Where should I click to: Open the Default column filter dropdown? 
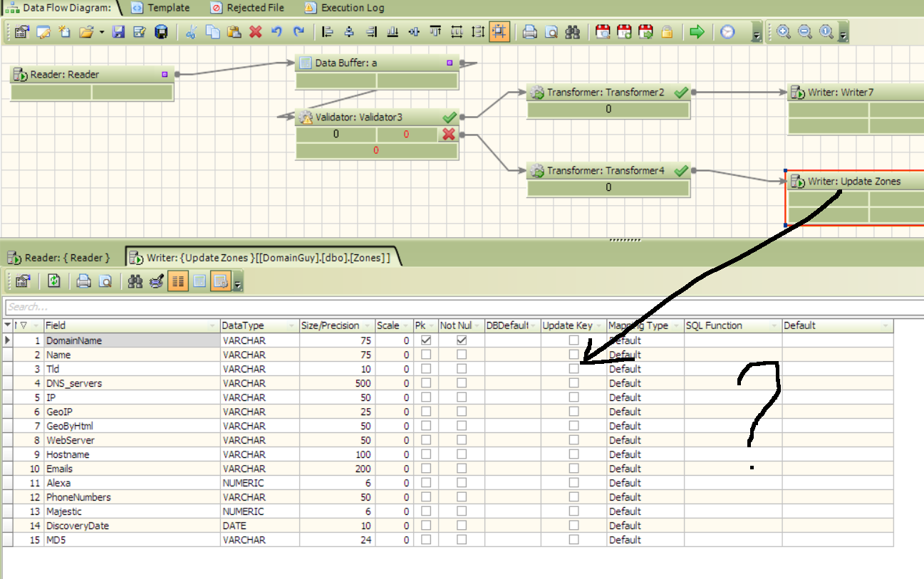click(886, 326)
